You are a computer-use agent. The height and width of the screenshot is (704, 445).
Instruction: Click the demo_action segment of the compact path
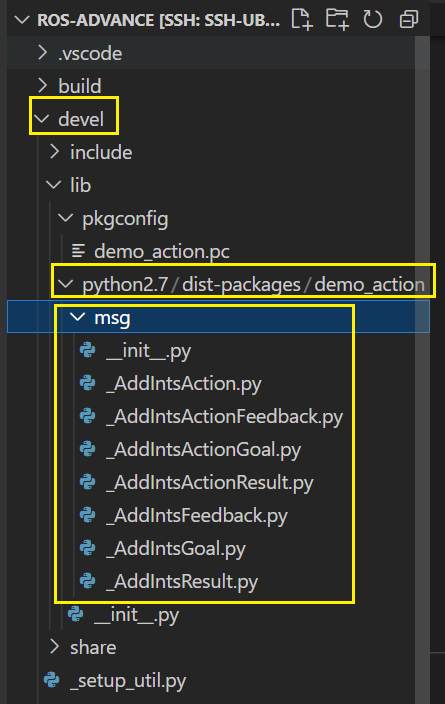(369, 285)
